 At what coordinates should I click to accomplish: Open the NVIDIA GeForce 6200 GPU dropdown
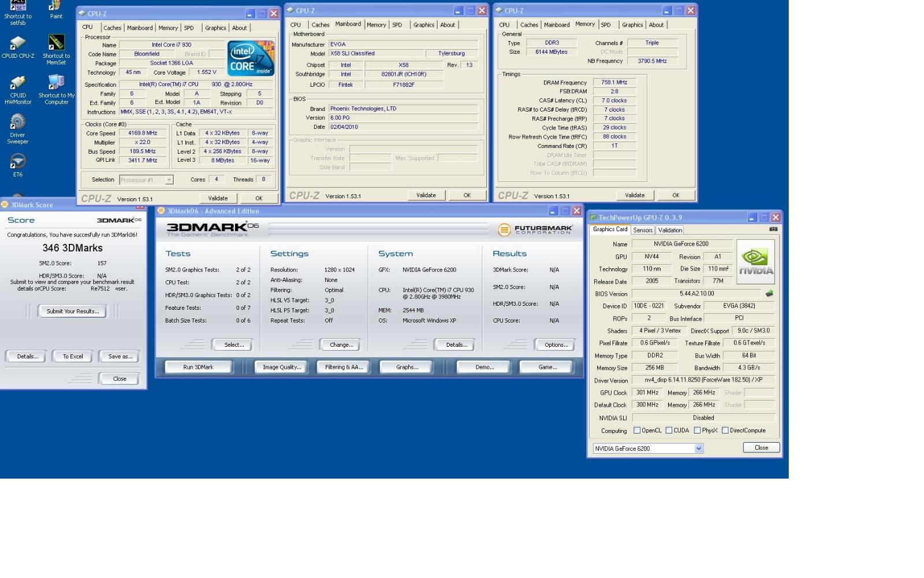click(698, 449)
